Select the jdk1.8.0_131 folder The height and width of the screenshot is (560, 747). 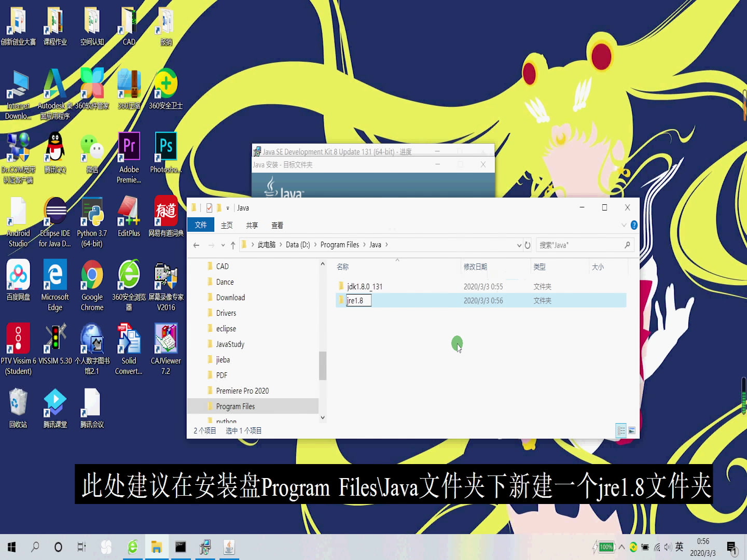[365, 286]
